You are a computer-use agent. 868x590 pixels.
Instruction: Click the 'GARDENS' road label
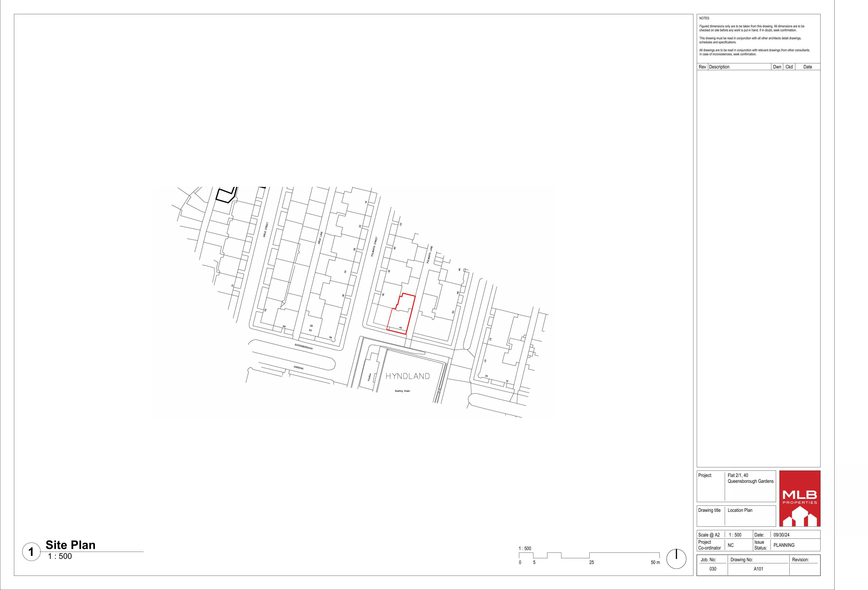pyautogui.click(x=298, y=368)
